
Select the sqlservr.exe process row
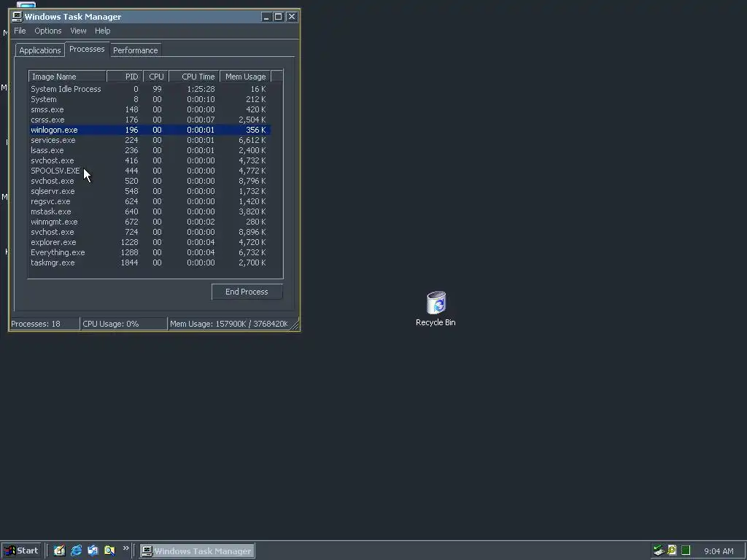tap(150, 192)
